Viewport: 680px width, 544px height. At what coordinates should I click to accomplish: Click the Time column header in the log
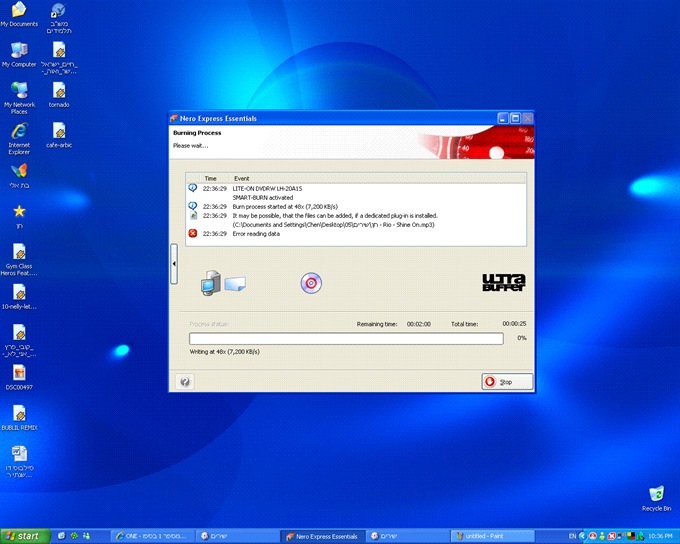coord(210,178)
